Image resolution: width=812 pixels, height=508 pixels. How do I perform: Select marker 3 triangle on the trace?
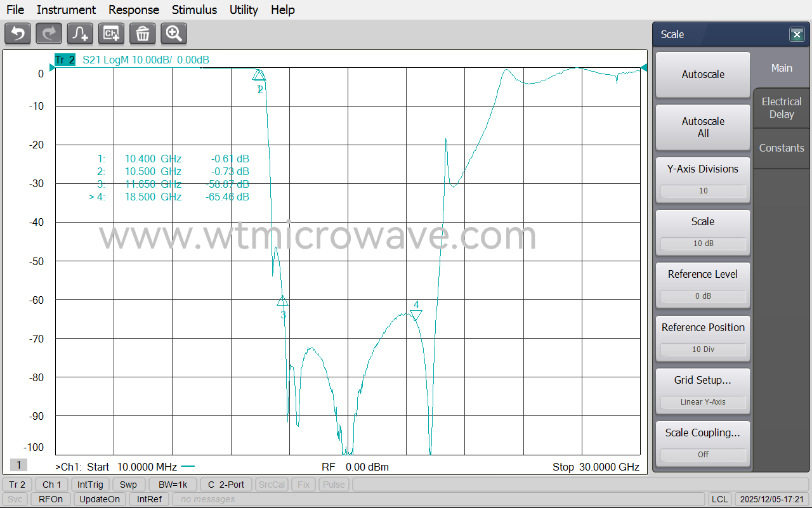[283, 301]
